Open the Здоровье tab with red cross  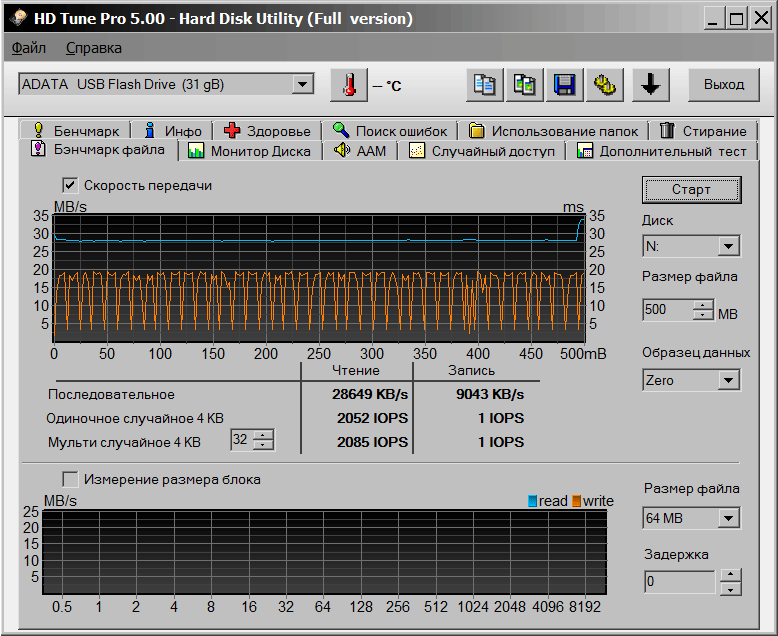tap(267, 131)
